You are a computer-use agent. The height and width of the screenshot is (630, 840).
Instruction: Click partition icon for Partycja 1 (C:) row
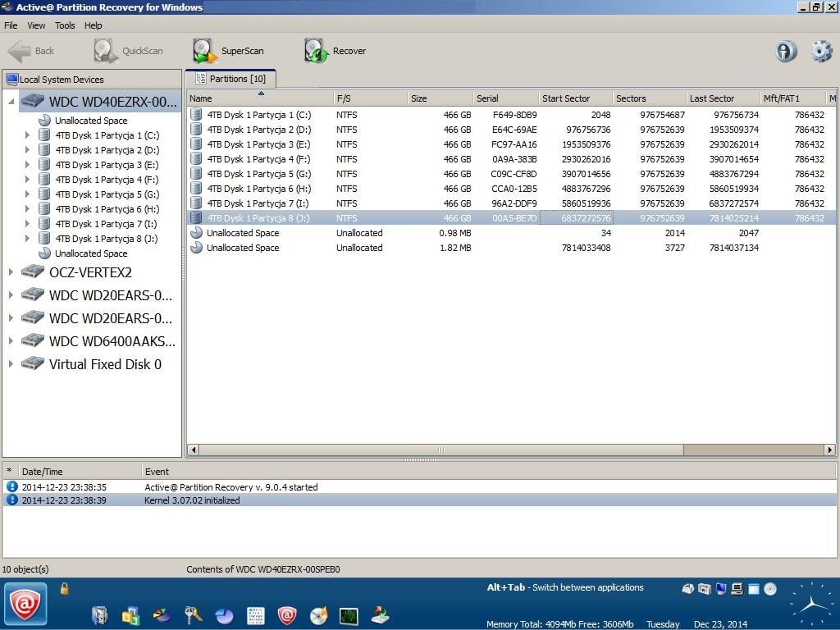[197, 115]
